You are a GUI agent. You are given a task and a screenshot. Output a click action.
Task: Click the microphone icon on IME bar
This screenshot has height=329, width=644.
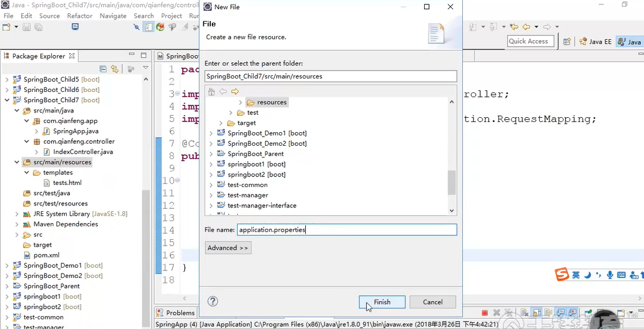(610, 275)
